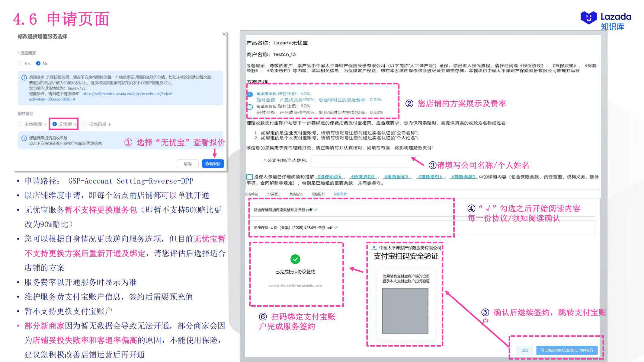Click the info icon beside 无忧宝 option
Screen dimensions: 644x362
point(75,124)
